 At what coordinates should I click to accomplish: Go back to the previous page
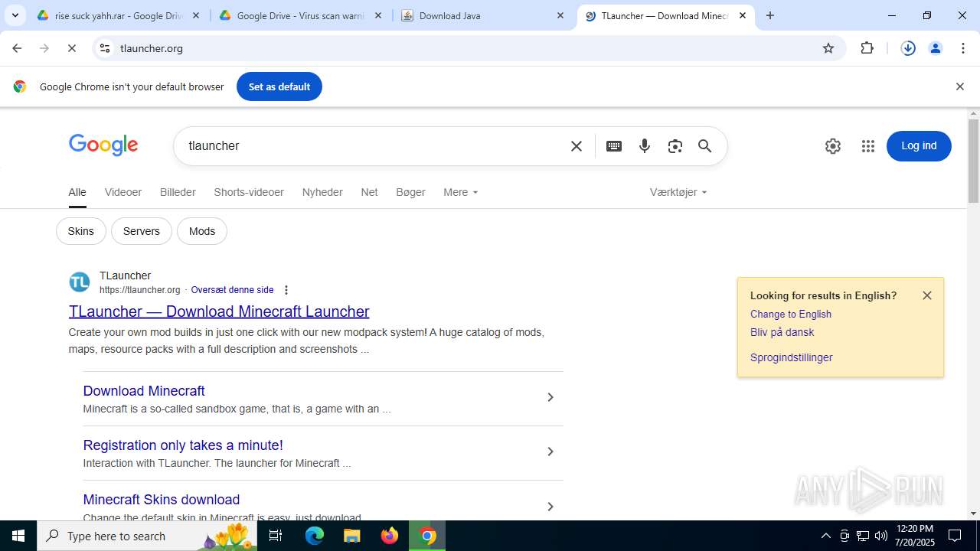[17, 48]
